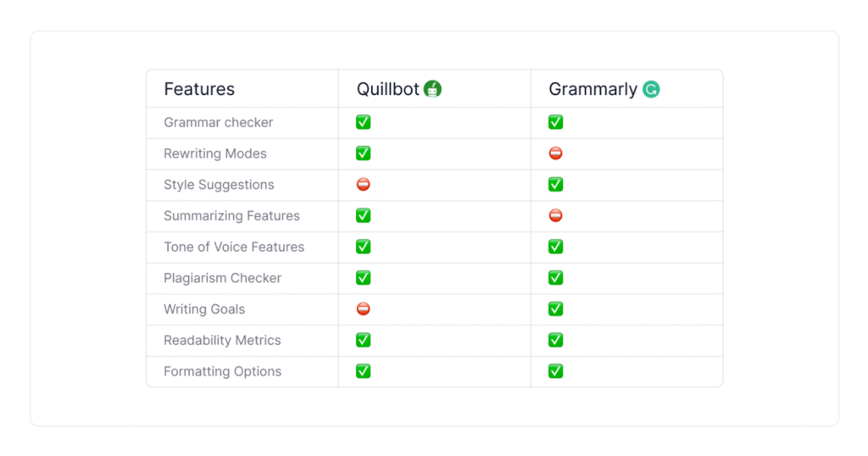
Task: Click Grammarly's Tone of Voice checkmark box
Action: pyautogui.click(x=556, y=247)
